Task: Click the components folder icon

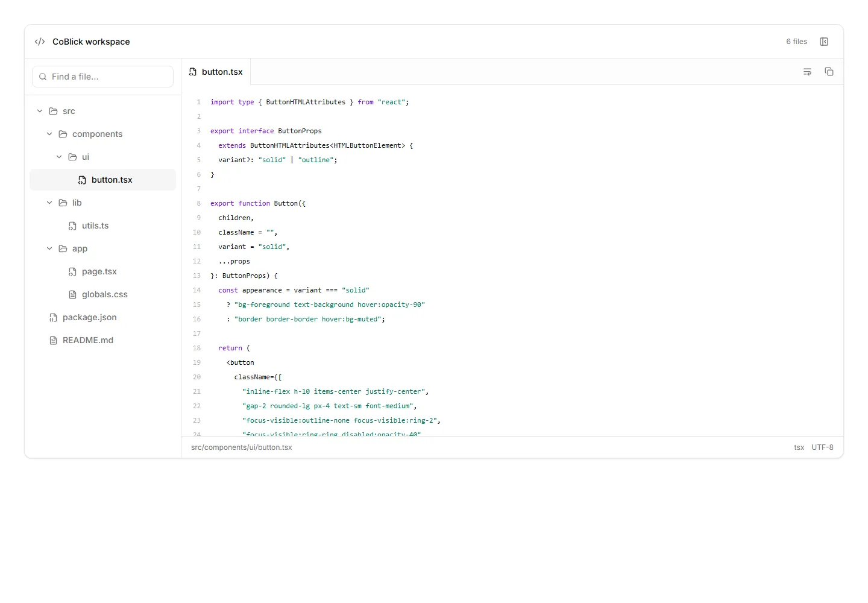Action: 63,134
